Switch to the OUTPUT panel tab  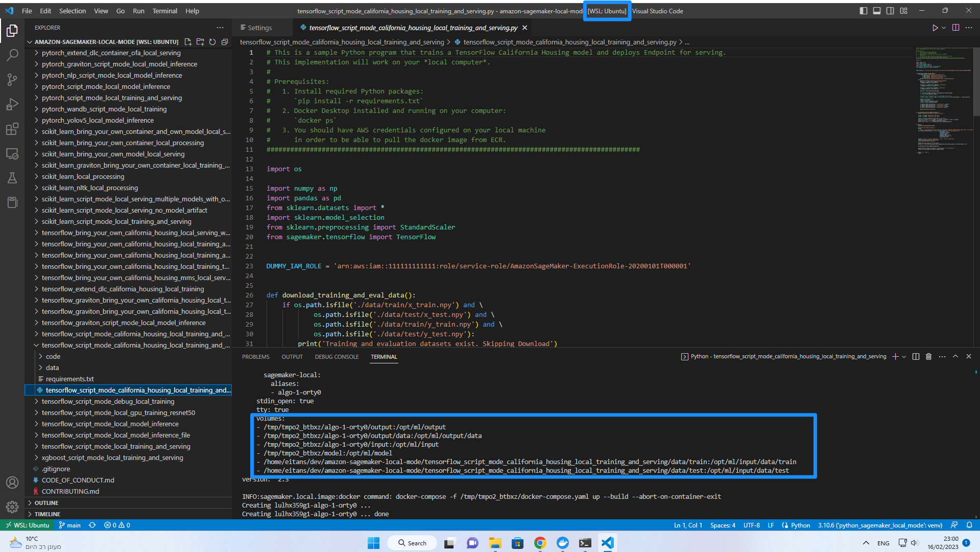point(292,357)
